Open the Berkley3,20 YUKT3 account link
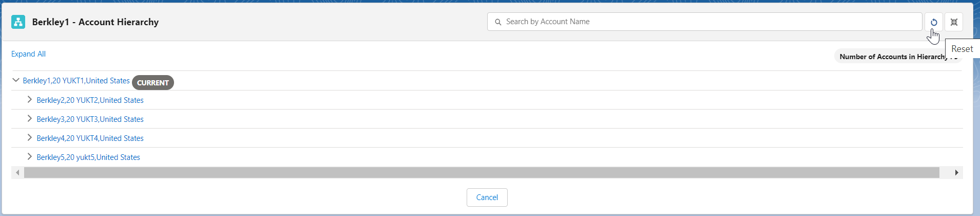Viewport: 980px width, 216px height. coord(90,119)
